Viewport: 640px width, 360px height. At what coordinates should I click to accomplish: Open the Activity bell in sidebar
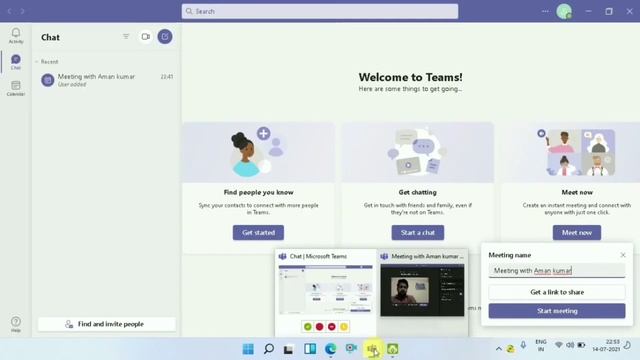[x=16, y=36]
